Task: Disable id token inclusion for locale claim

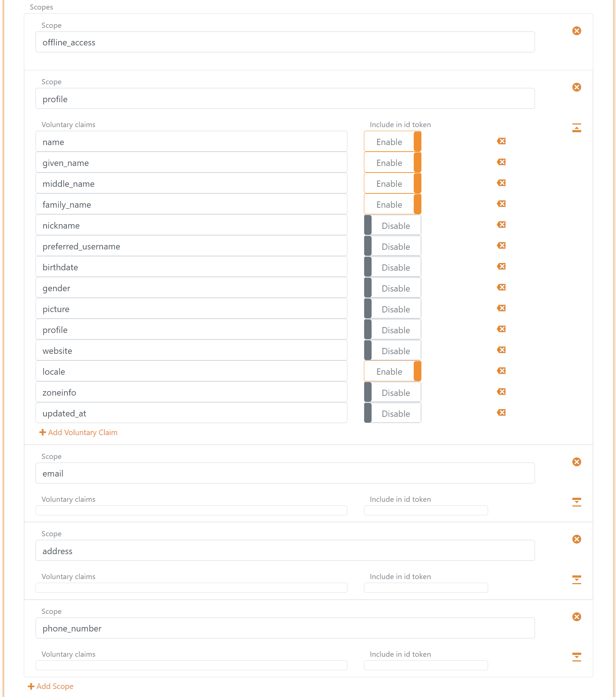Action: [x=392, y=371]
